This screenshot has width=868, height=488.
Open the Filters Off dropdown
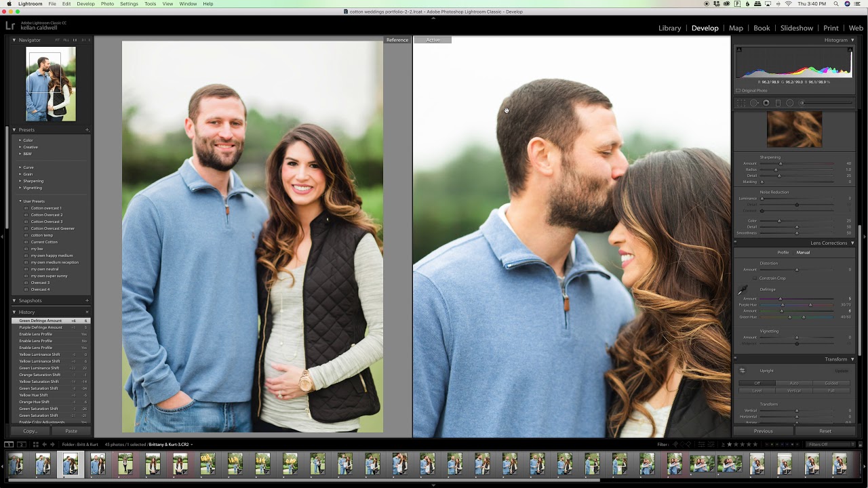coord(829,445)
